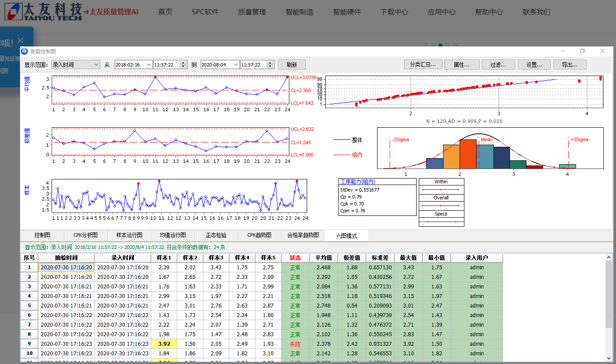
Task: Click the start time 11:57:22 field
Action: tap(167, 65)
